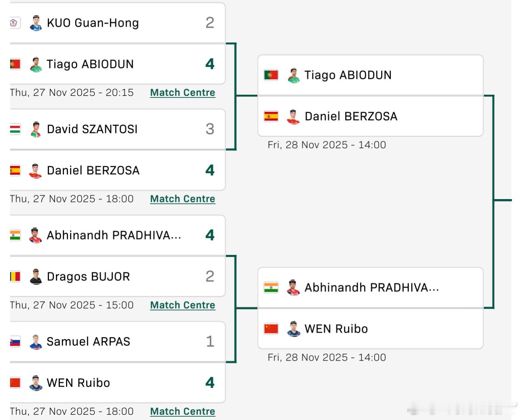This screenshot has height=420, width=522.
Task: Click the Spain flag beside Daniel BERZOSA in the quarterfinal
Action: point(271,117)
